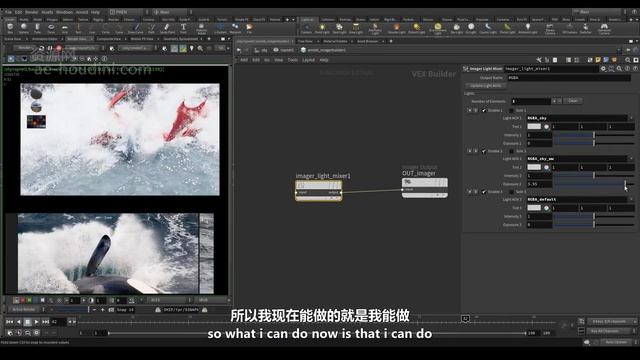This screenshot has height=360, width=640.
Task: Click Clear button beside number of elements
Action: pyautogui.click(x=573, y=101)
